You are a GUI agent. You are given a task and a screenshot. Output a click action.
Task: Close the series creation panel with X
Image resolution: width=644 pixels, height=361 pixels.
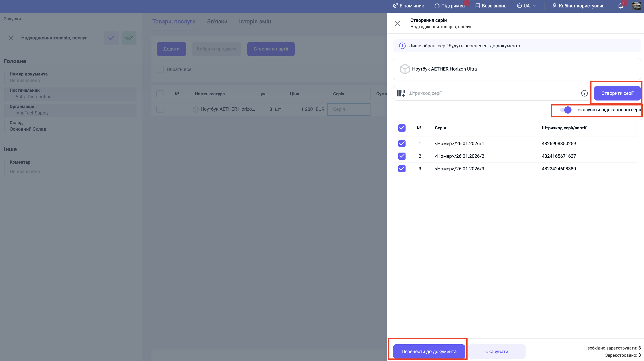(397, 23)
